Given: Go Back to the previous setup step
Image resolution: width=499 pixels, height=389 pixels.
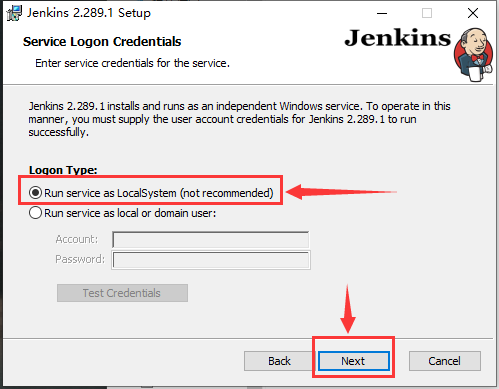Looking at the screenshot, I should point(279,361).
